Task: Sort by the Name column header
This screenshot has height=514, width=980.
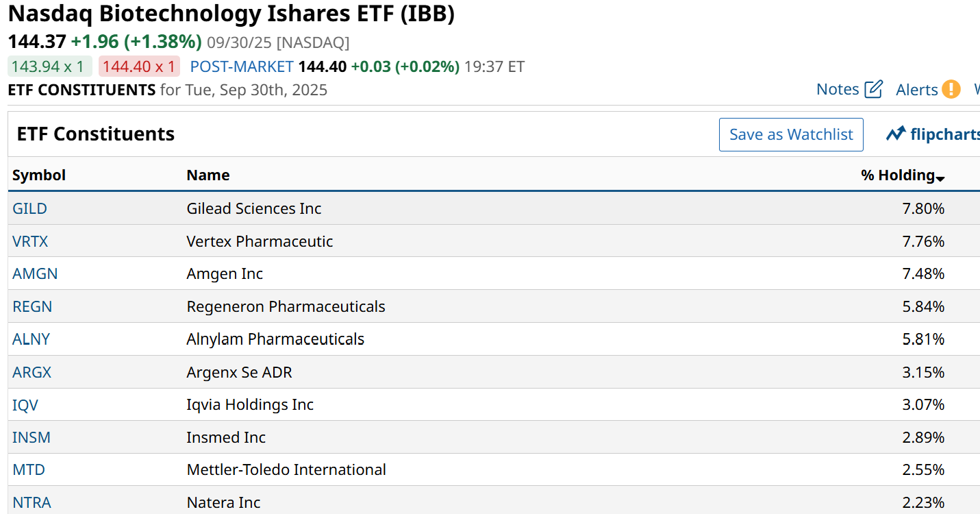Action: [208, 175]
